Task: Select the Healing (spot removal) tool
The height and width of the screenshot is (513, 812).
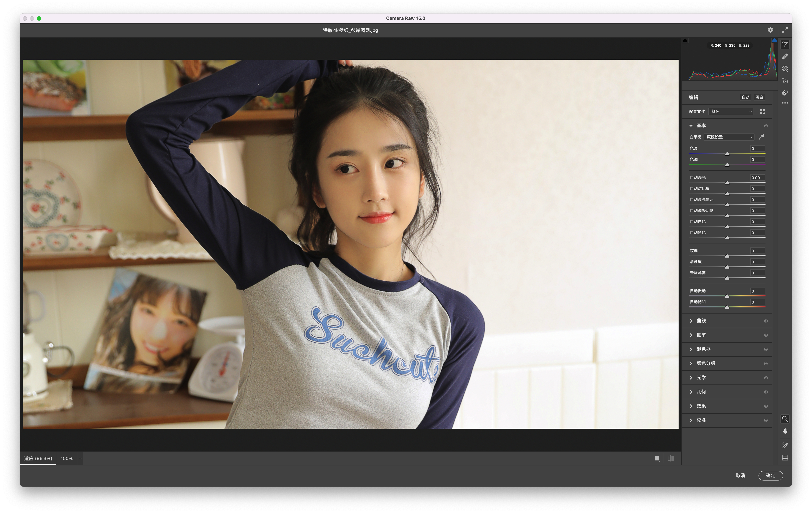Action: tap(785, 56)
